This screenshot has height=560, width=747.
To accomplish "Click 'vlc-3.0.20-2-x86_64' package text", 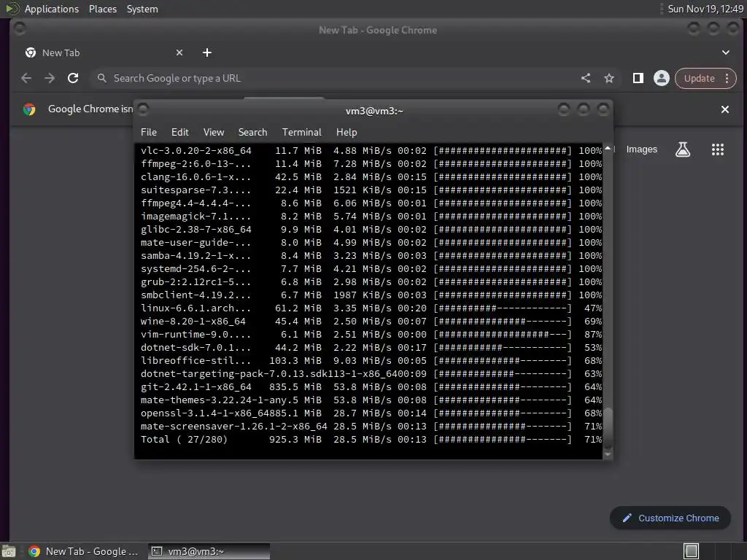I will 196,150.
